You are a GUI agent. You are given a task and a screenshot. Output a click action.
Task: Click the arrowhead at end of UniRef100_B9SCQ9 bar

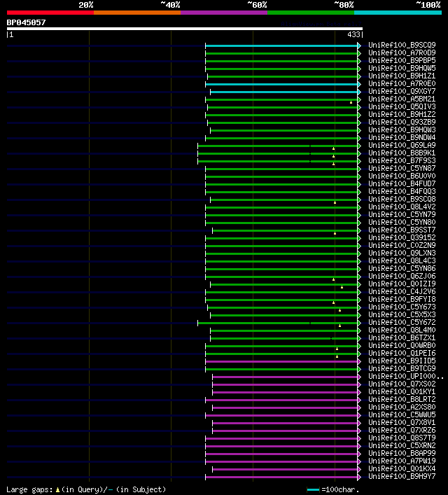click(x=359, y=46)
